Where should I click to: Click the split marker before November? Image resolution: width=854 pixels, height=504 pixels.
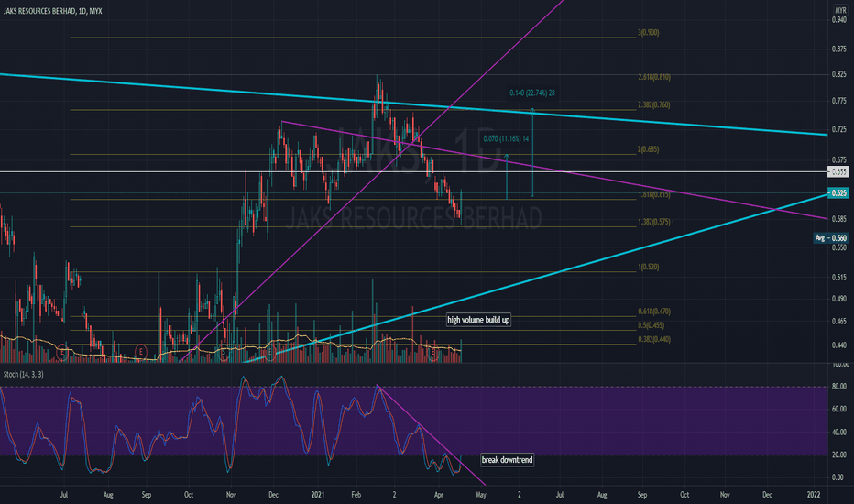tap(223, 352)
